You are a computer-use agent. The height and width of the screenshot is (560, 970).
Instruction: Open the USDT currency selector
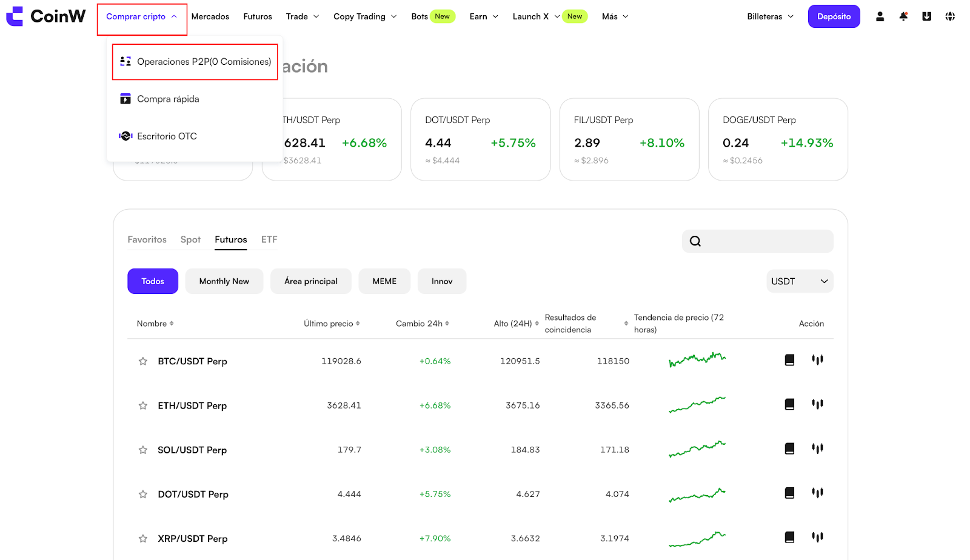(x=800, y=281)
